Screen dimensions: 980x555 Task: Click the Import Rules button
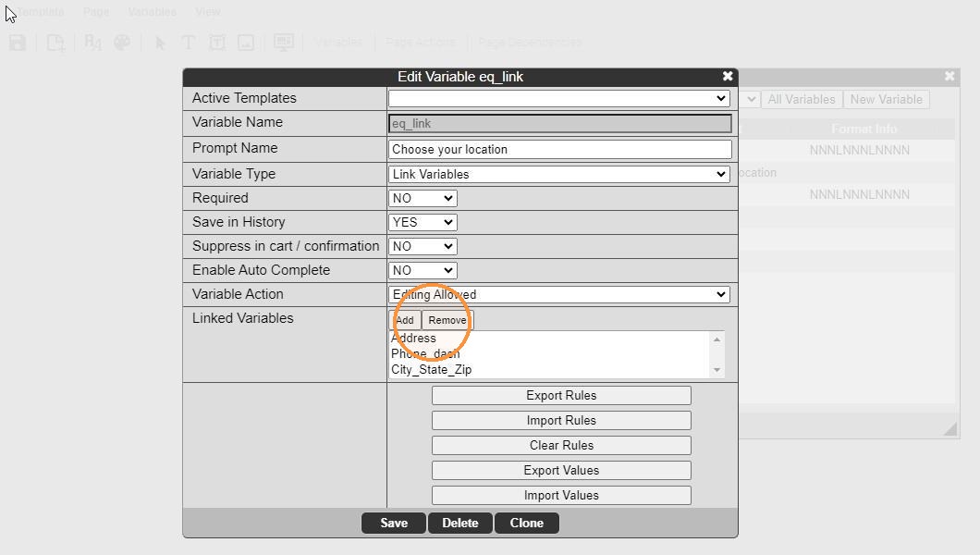561,421
